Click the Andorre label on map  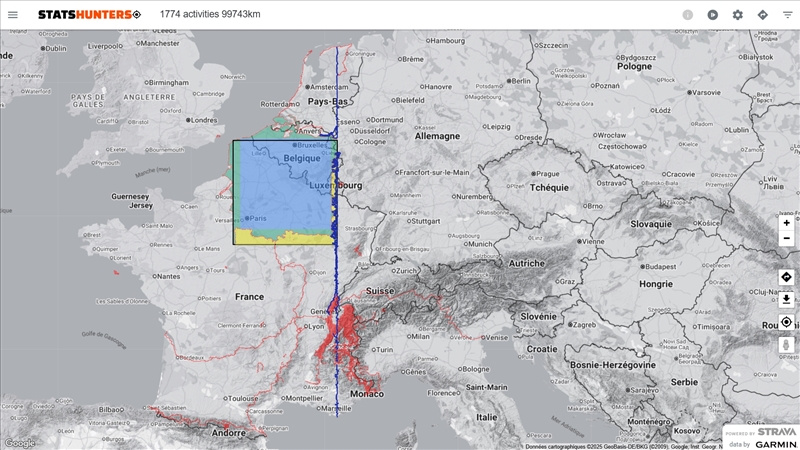[x=229, y=433]
